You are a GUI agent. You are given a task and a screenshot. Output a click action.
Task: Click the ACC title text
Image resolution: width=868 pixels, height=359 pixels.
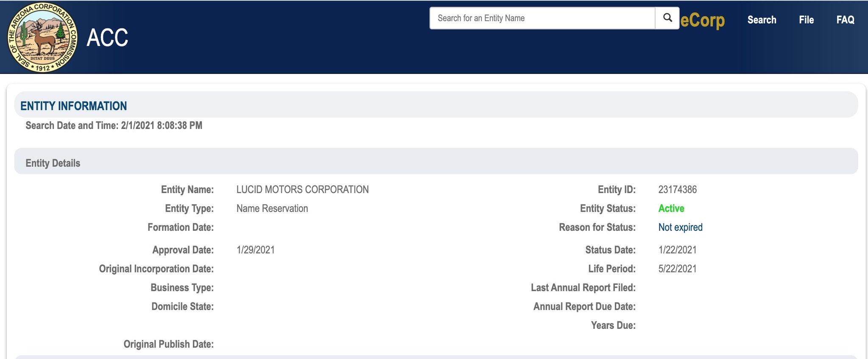point(107,38)
